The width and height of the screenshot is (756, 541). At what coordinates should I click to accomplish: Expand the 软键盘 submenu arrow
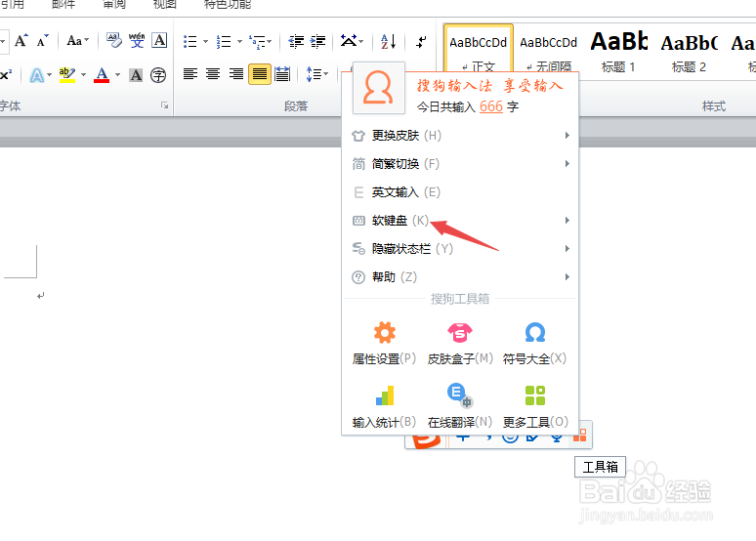567,221
